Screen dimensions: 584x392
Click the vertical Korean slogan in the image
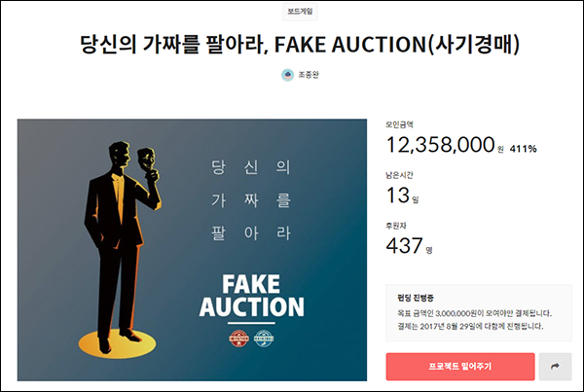[251, 200]
